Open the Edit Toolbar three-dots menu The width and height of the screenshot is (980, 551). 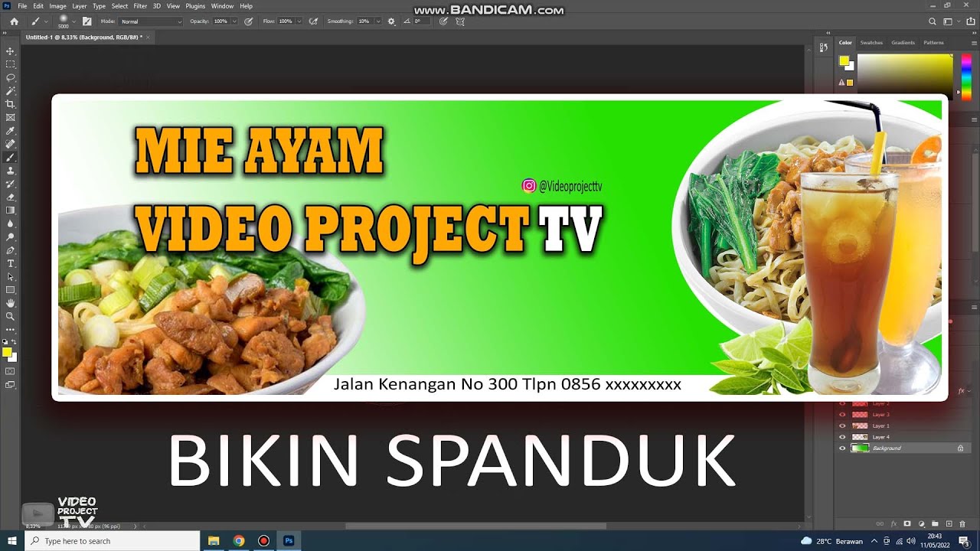click(10, 330)
